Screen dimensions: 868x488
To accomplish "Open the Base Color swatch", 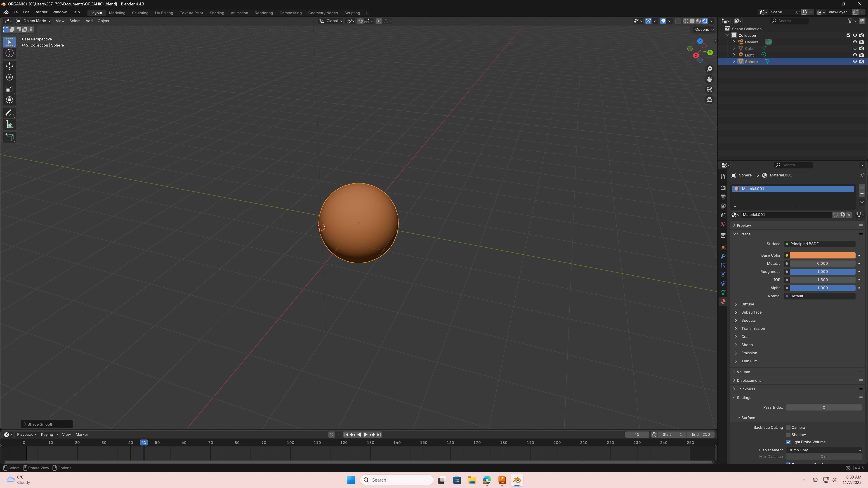I will tap(822, 255).
